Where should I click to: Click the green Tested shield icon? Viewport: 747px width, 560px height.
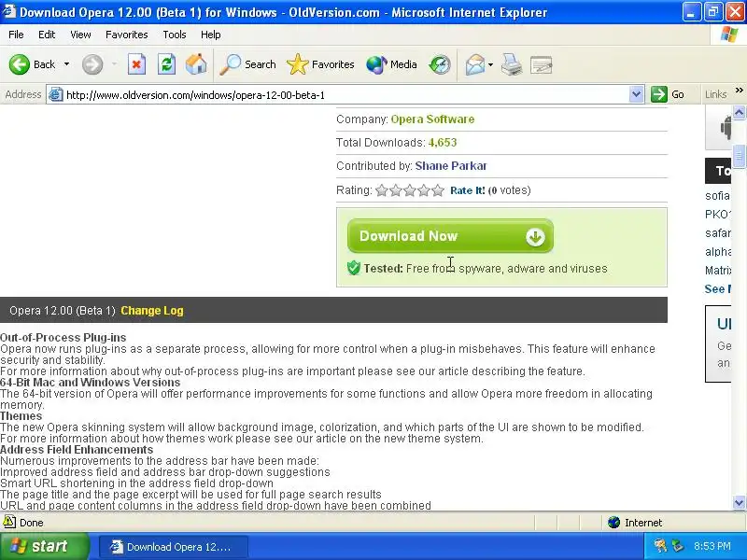point(354,268)
